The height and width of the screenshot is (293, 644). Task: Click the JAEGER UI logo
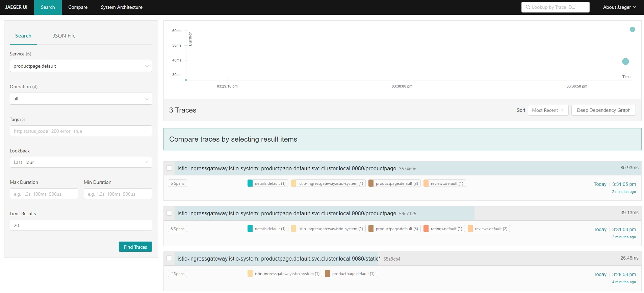(17, 7)
